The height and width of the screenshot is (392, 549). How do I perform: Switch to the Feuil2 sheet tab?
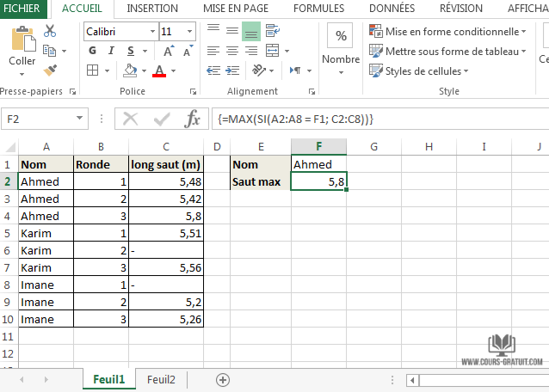(161, 379)
